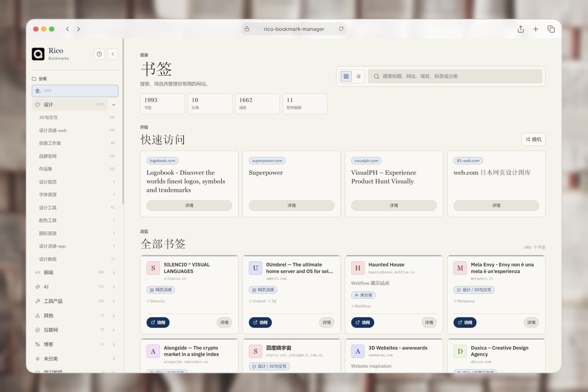Expand the AI category

click(114, 287)
